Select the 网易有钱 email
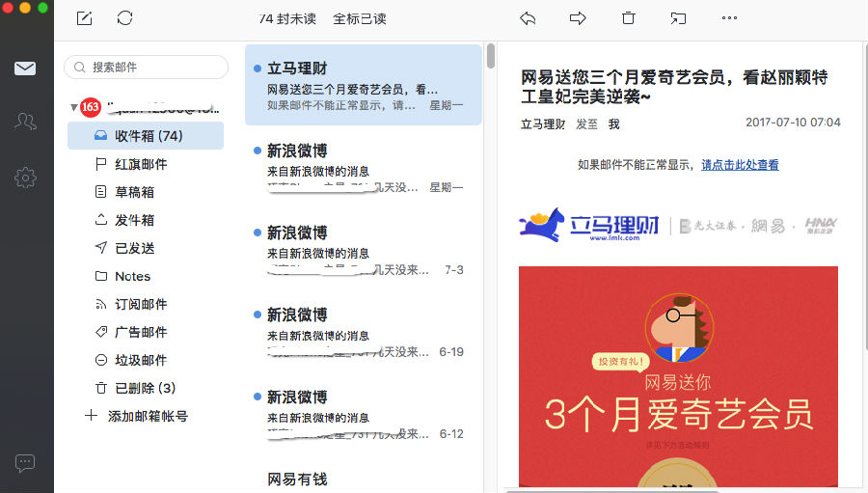 pyautogui.click(x=364, y=476)
